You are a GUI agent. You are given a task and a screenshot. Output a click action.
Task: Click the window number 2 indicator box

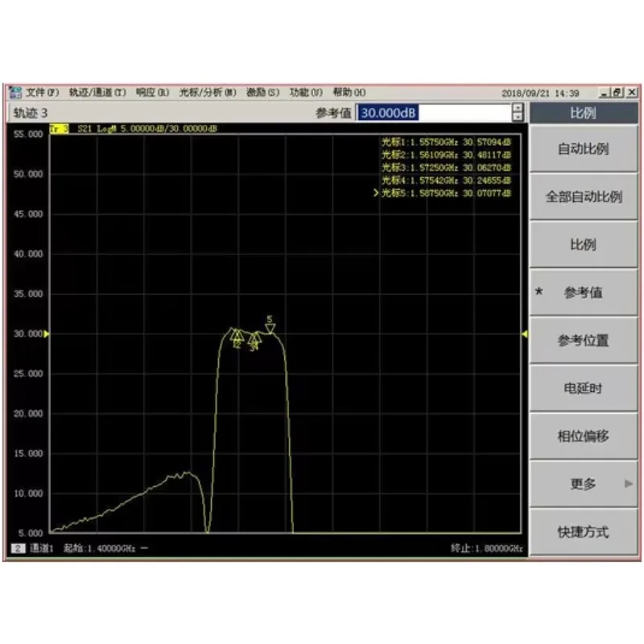coord(18,548)
